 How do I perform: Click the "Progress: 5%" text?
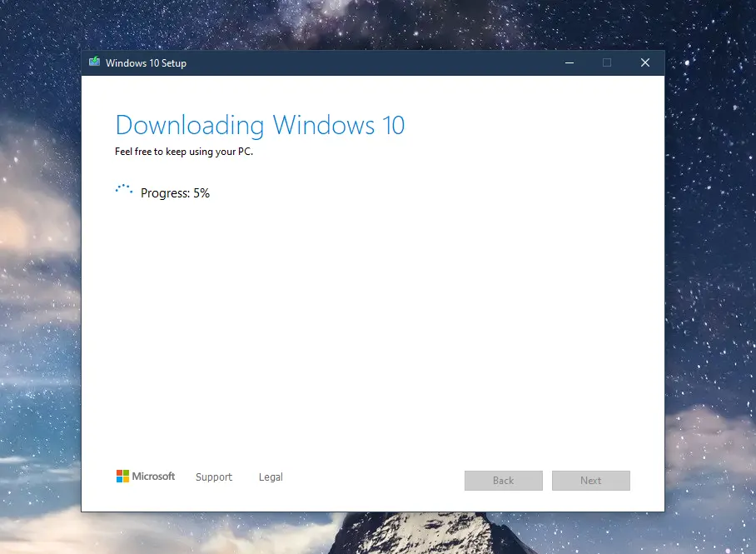[175, 193]
